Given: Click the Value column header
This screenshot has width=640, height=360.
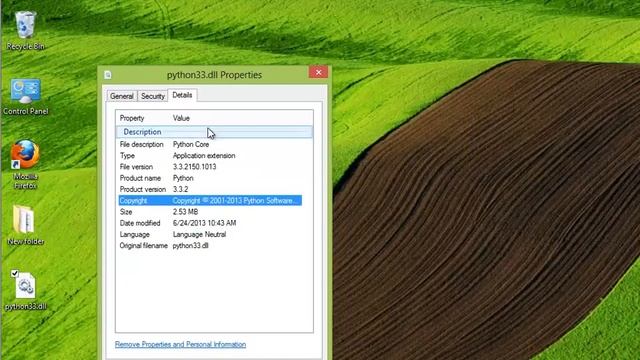Looking at the screenshot, I should (181, 118).
